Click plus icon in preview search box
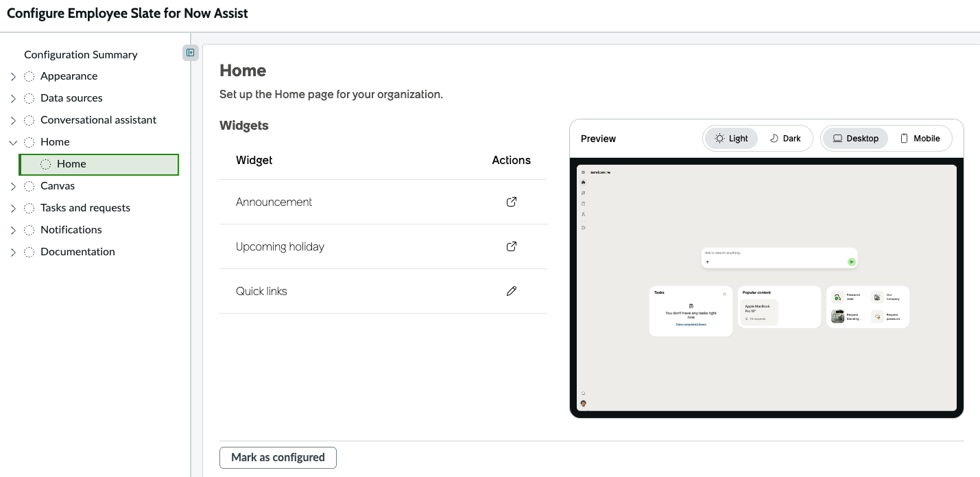The image size is (980, 477). 707,261
